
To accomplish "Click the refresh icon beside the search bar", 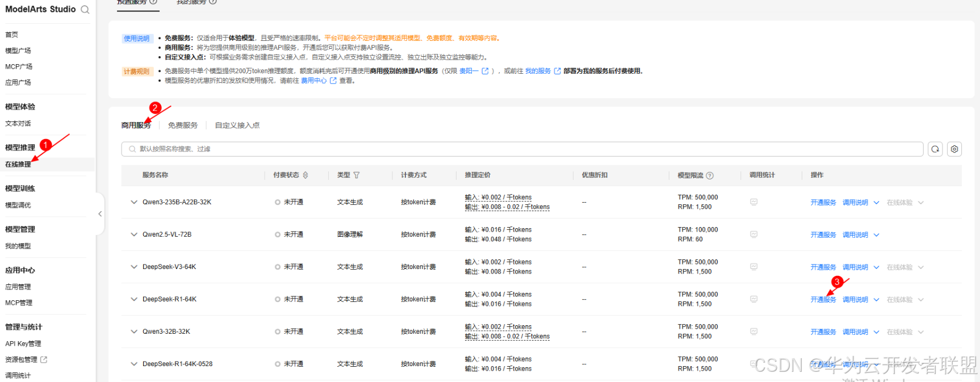I will [935, 149].
